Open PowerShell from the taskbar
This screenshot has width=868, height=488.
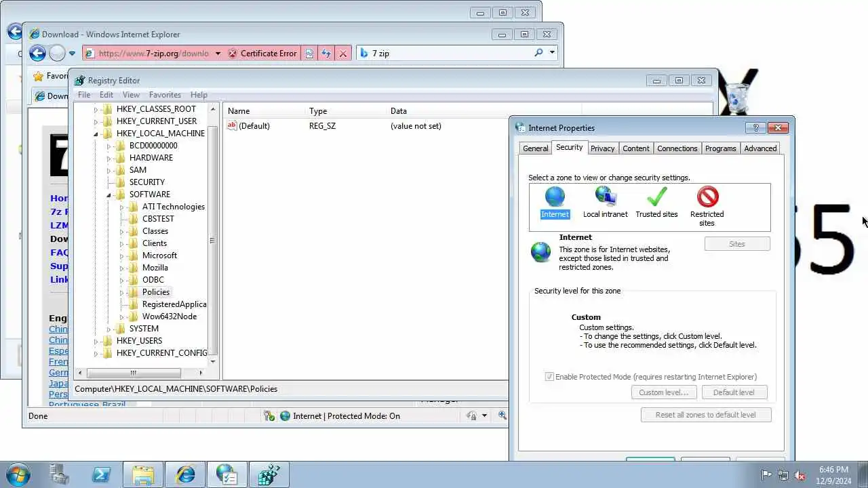[102, 474]
